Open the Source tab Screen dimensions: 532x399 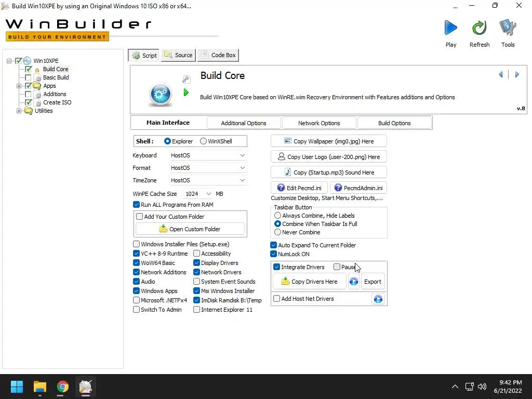(x=179, y=55)
